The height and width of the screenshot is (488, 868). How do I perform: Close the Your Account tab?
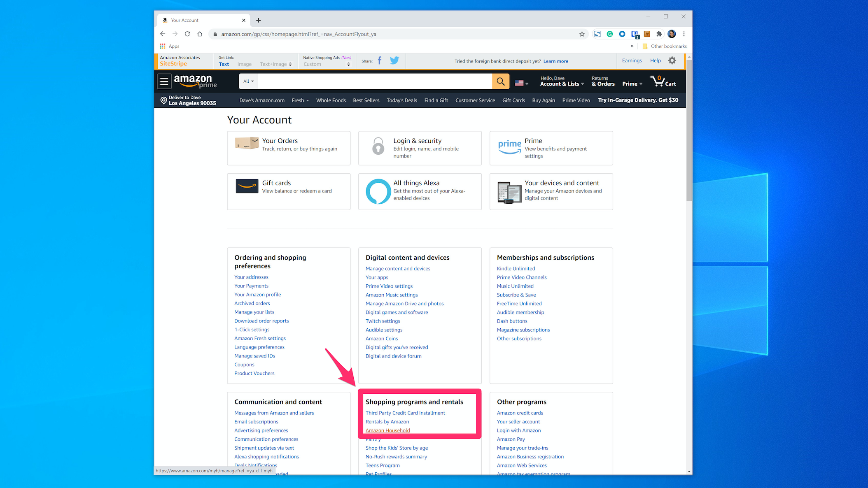[244, 20]
